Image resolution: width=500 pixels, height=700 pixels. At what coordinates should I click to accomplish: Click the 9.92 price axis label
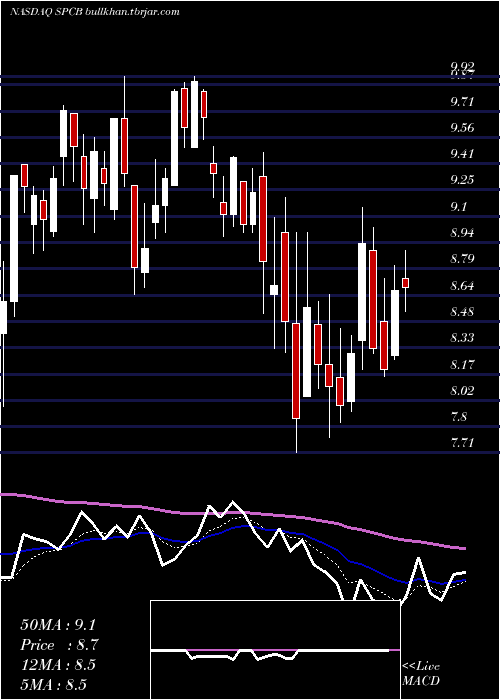[x=462, y=68]
